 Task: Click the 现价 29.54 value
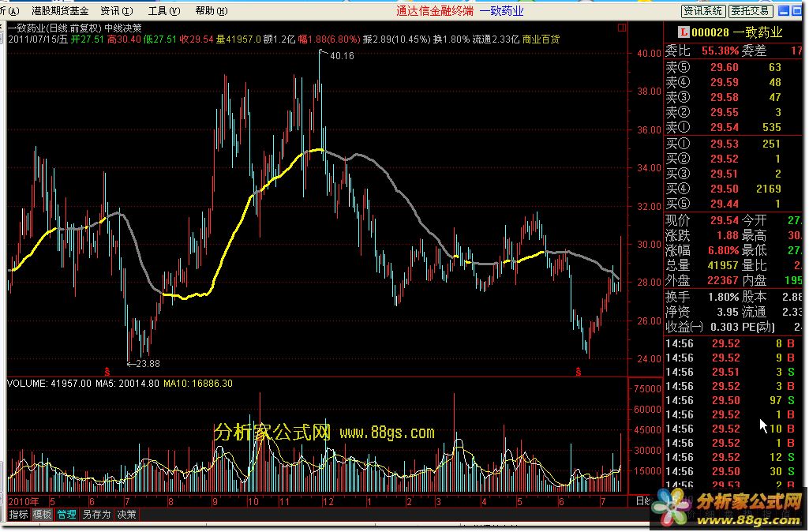(x=725, y=221)
